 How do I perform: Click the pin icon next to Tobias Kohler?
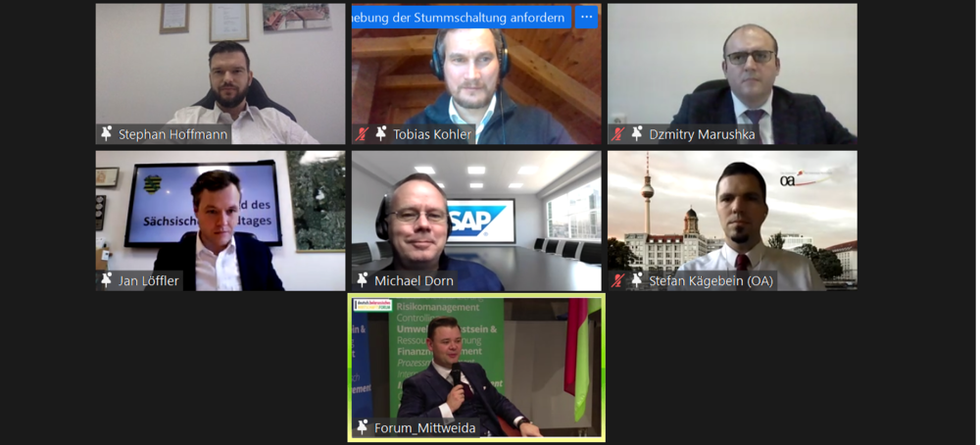pos(380,133)
